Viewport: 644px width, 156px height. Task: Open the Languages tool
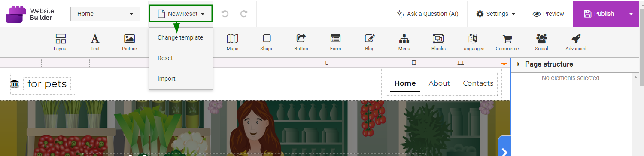[x=473, y=43]
